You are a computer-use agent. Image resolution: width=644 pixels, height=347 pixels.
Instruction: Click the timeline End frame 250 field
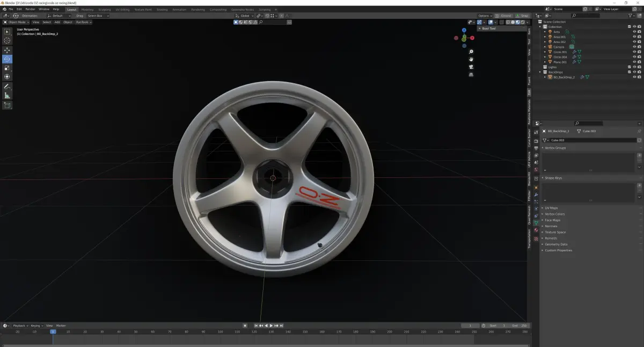click(519, 326)
